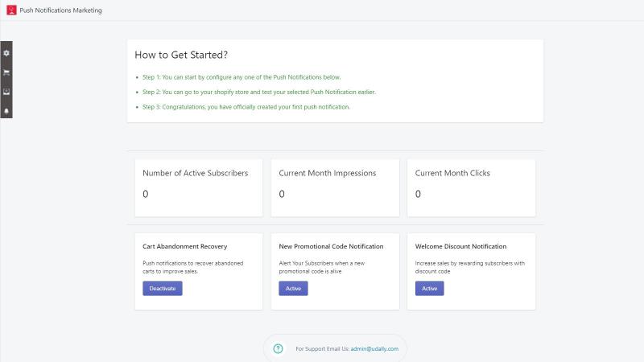Open the Current Month Impressions card
This screenshot has height=362, width=644.
[x=335, y=188]
